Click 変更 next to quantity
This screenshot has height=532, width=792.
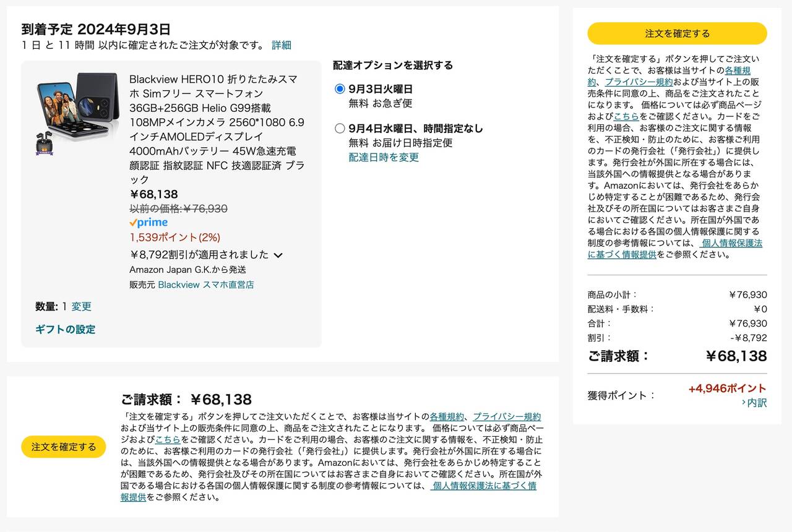[x=81, y=306]
